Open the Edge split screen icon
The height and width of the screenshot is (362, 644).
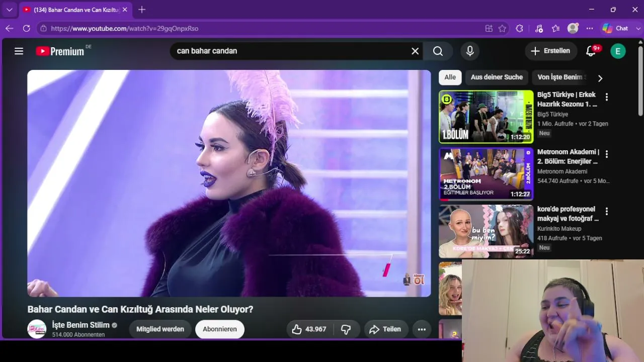point(489,29)
